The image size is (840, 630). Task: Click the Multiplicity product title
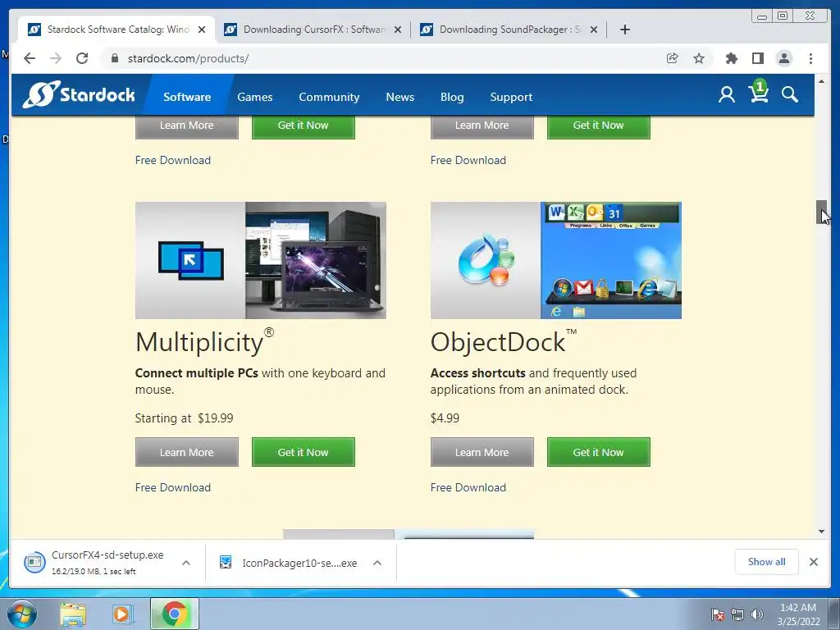point(204,342)
